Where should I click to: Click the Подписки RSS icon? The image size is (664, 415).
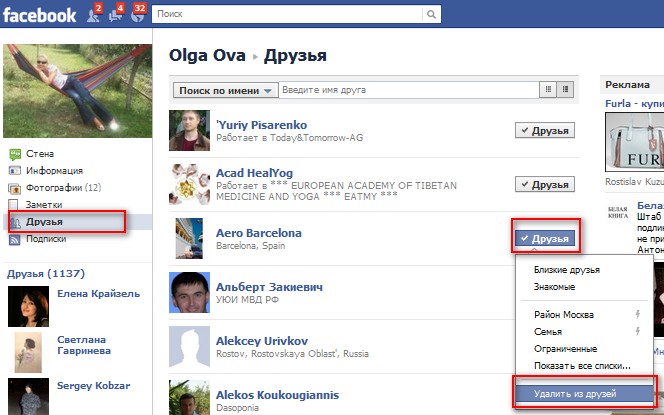point(15,240)
